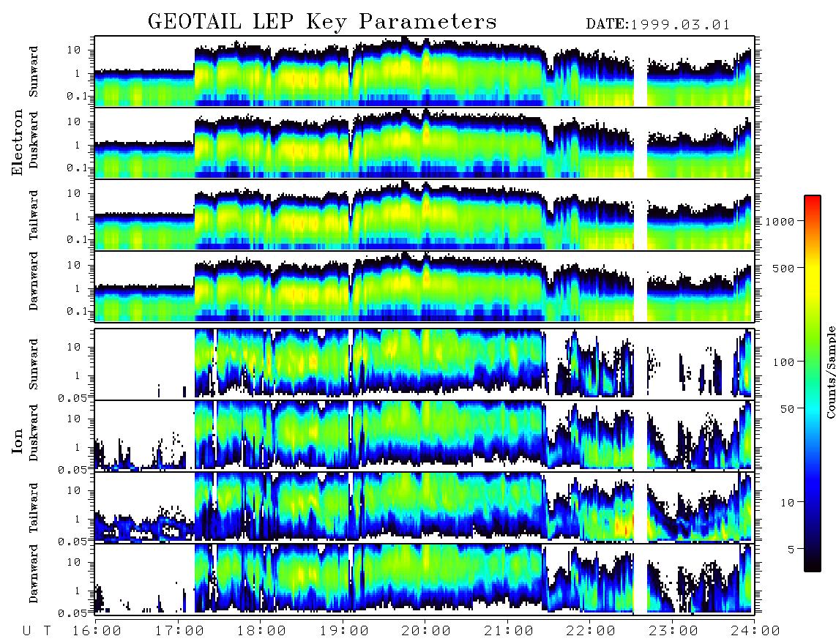Screen dimensions: 836x644
Task: Click the "23:00" time tick label
Action: (x=673, y=632)
